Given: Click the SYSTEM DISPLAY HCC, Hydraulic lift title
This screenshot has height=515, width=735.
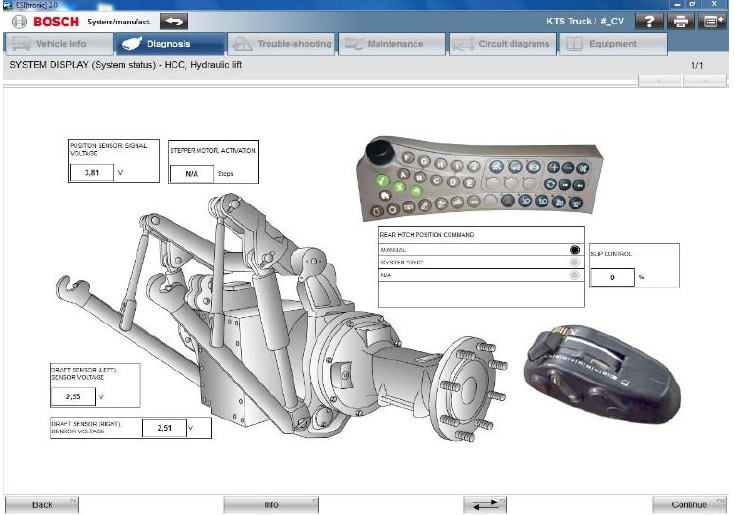Looking at the screenshot, I should 126,65.
